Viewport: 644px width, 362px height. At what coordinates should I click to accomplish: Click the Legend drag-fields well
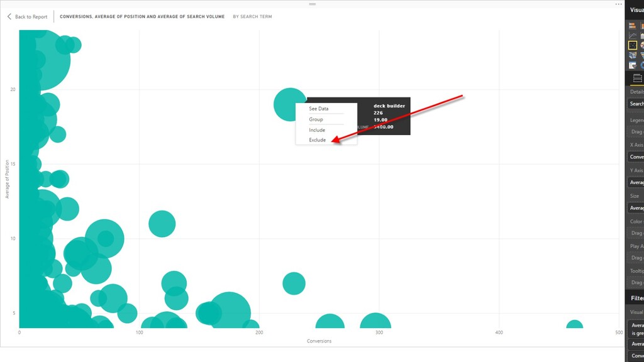point(636,132)
